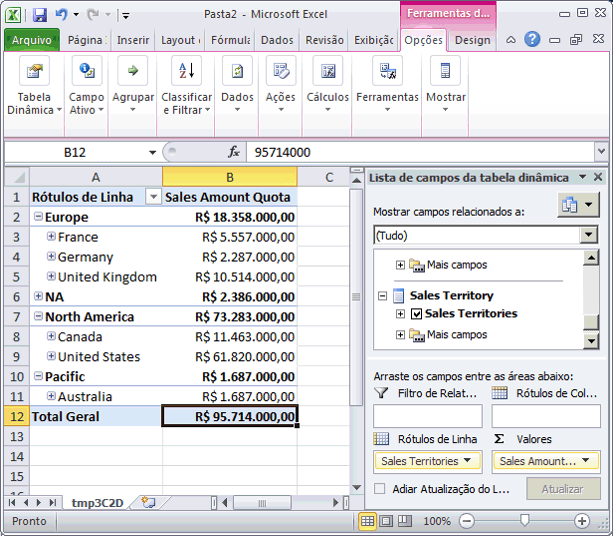Select column B header
Image resolution: width=613 pixels, height=536 pixels.
230,177
